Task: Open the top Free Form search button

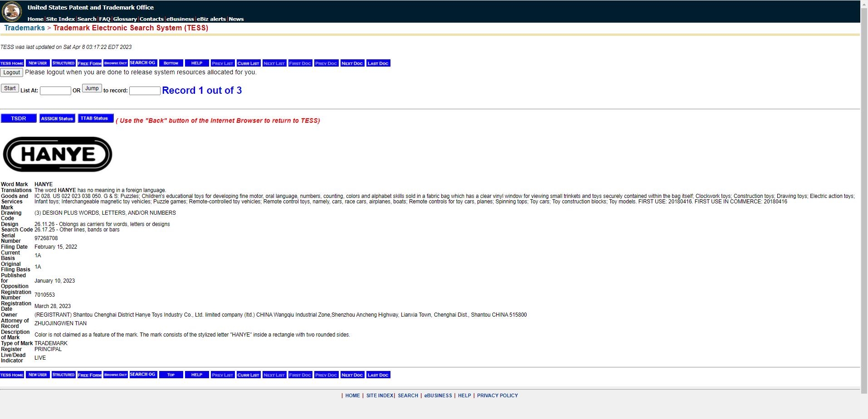Action: 89,63
